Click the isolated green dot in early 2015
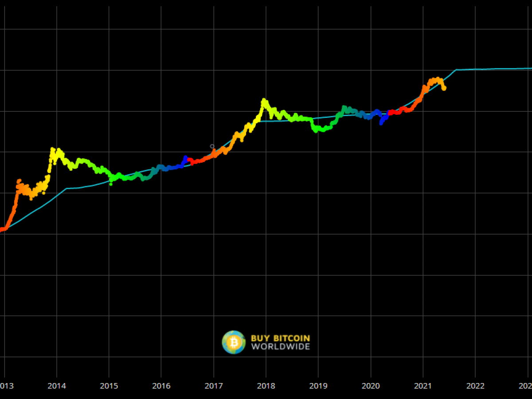Image resolution: width=532 pixels, height=399 pixels. coord(111,184)
